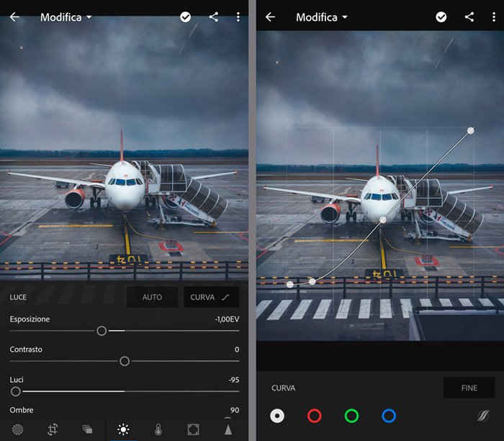
Task: Select second shadow control point on curve
Action: [x=312, y=282]
